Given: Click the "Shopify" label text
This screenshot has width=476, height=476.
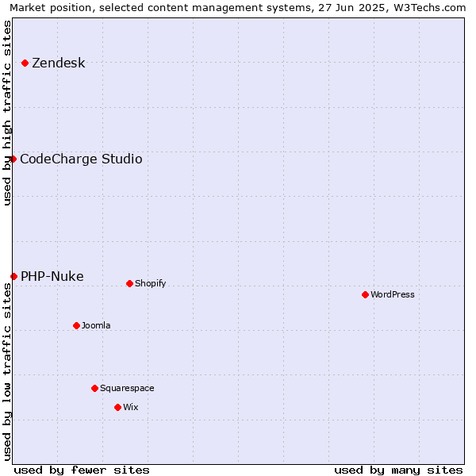Looking at the screenshot, I should [151, 283].
